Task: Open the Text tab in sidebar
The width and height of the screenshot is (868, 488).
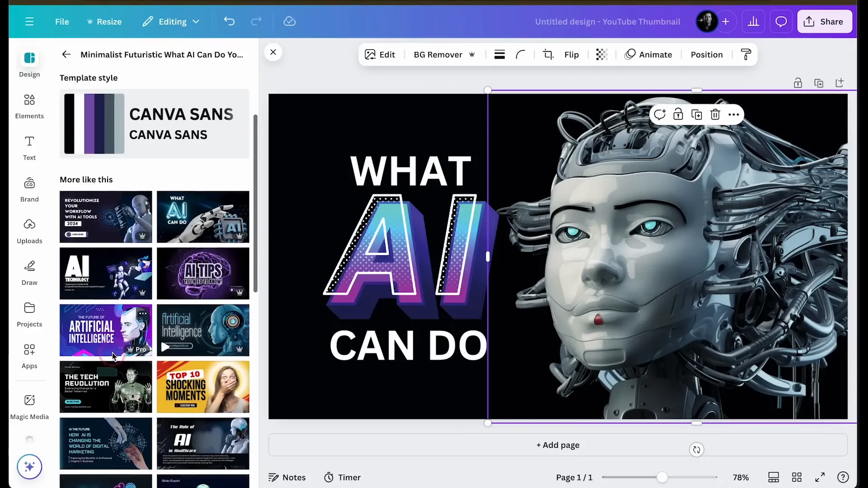Action: click(29, 148)
